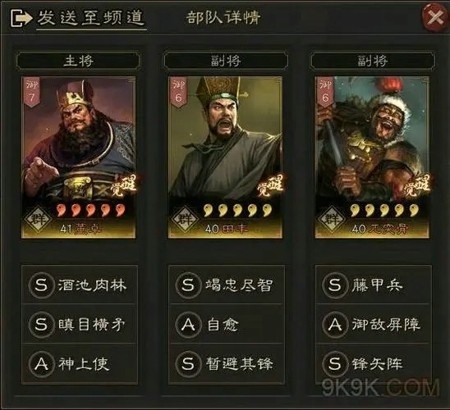Click the S-rank icon beside 锋矢阵

(x=335, y=364)
